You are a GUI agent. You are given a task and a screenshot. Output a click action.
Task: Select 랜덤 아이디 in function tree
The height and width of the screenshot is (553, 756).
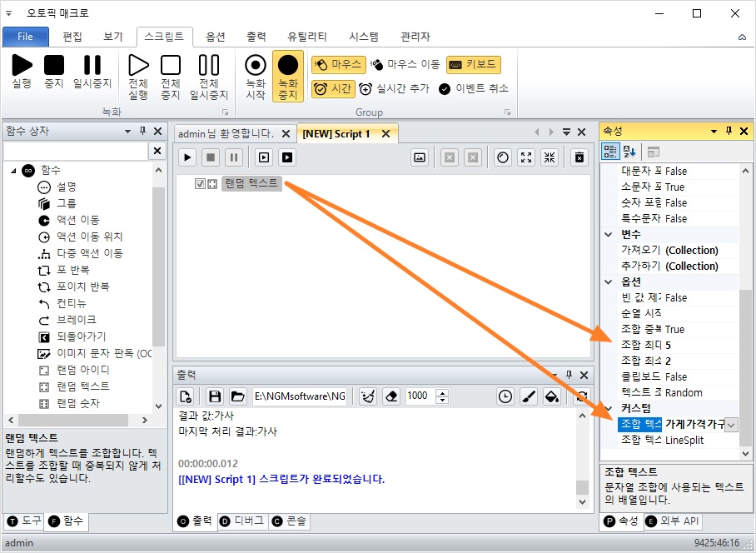83,370
